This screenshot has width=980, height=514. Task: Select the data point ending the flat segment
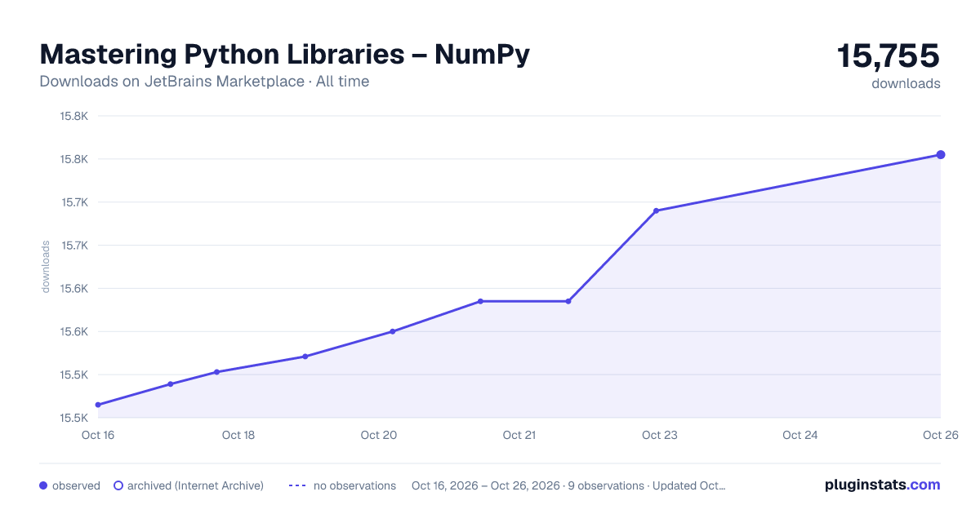568,301
